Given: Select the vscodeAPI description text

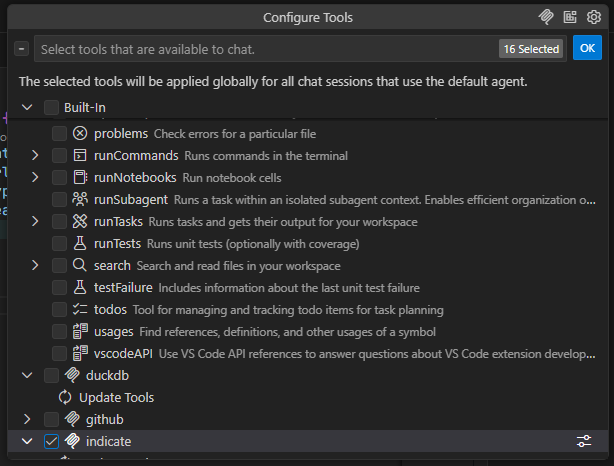Looking at the screenshot, I should 377,354.
